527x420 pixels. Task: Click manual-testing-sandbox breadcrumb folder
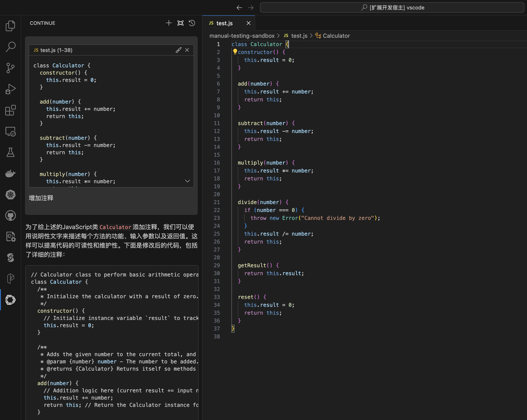pos(242,36)
